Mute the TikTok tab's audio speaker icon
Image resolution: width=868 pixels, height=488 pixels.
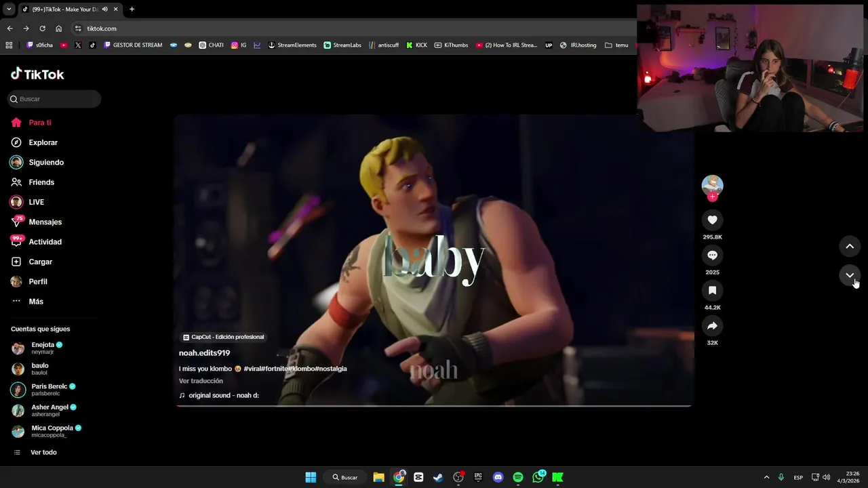tap(105, 9)
